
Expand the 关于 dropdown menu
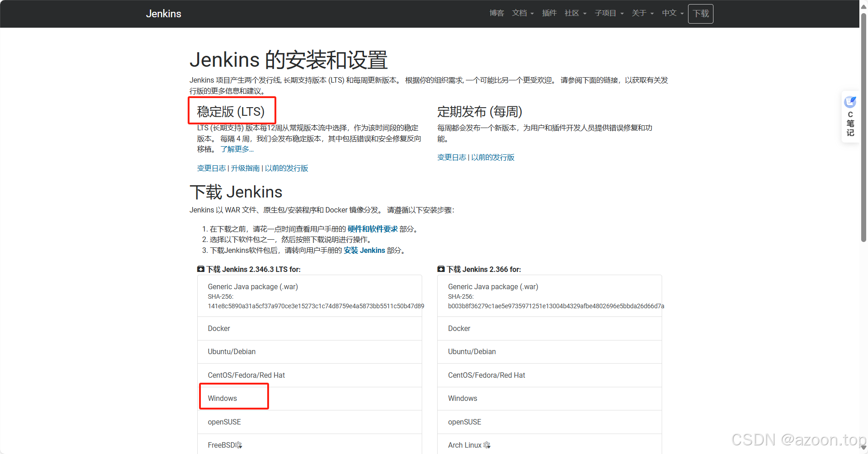point(643,13)
